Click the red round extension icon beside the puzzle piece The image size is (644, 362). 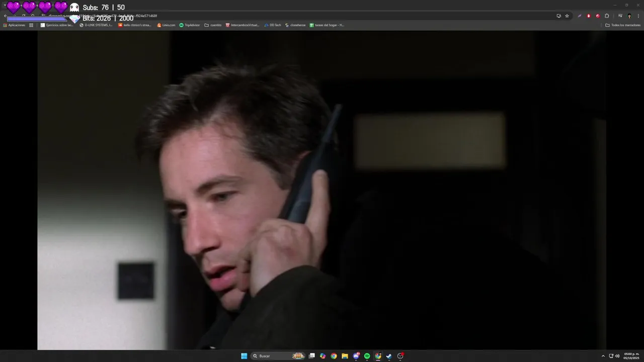[598, 16]
